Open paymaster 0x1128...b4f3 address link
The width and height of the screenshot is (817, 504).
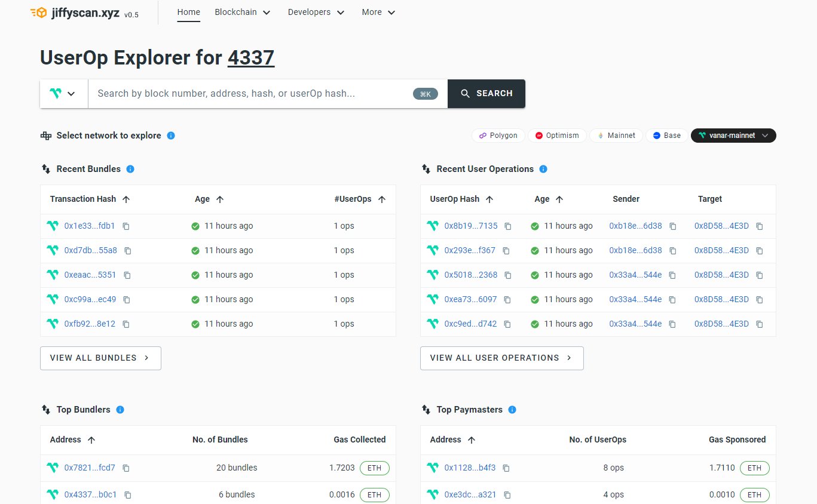[470, 468]
